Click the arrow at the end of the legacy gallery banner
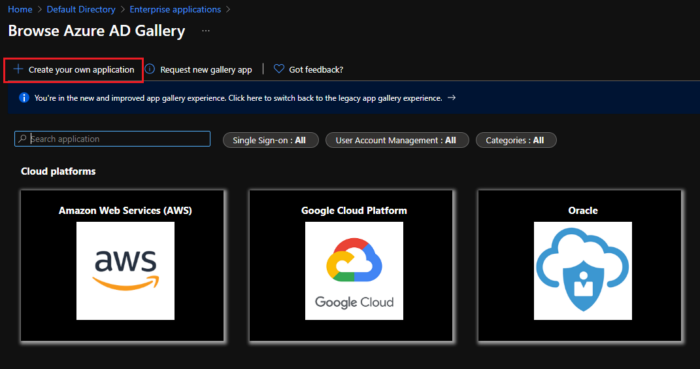 click(x=452, y=98)
